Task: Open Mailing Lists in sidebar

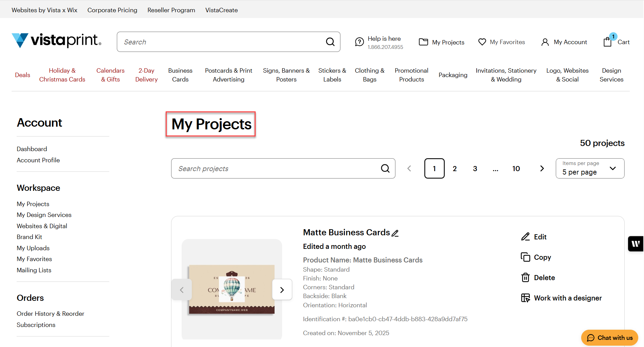Action: 34,270
